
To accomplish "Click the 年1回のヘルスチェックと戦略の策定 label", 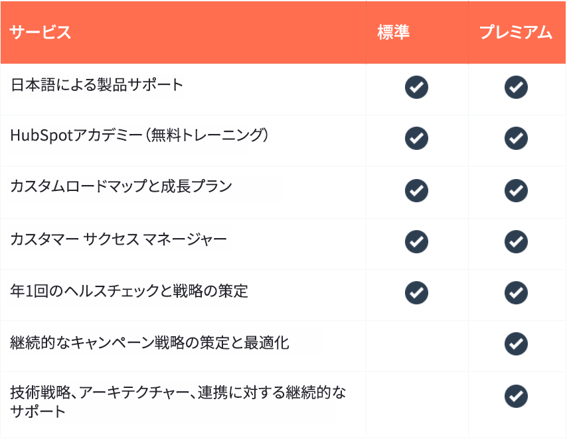I will click(129, 291).
